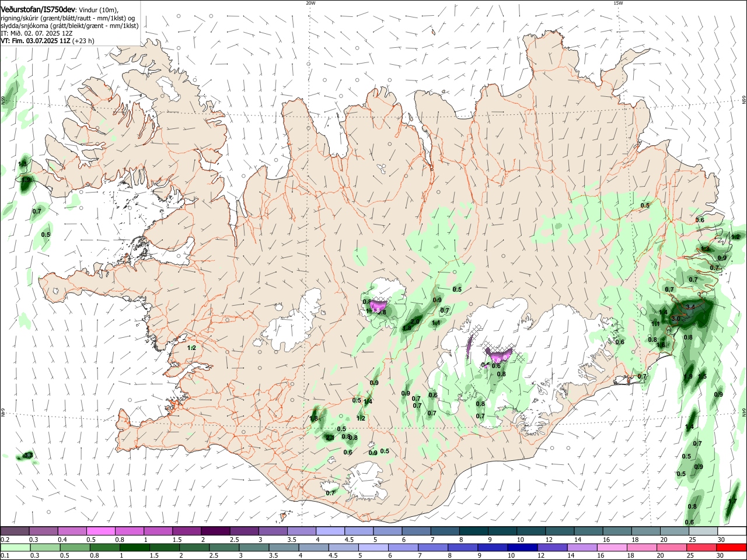Select the 'rigning/skúrir' legend description line

pyautogui.click(x=67, y=17)
